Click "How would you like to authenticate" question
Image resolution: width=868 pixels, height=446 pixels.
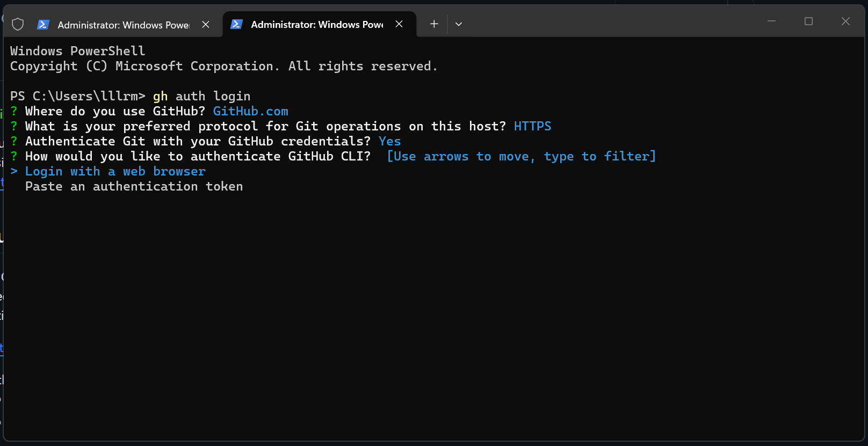click(198, 156)
